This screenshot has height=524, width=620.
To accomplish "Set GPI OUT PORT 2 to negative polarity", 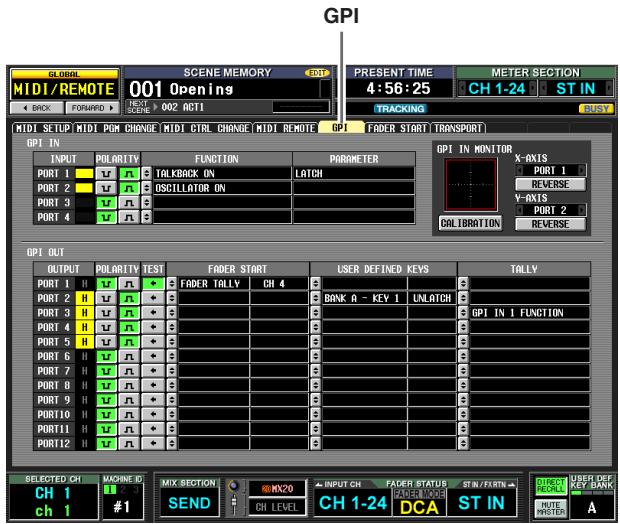I will (106, 298).
